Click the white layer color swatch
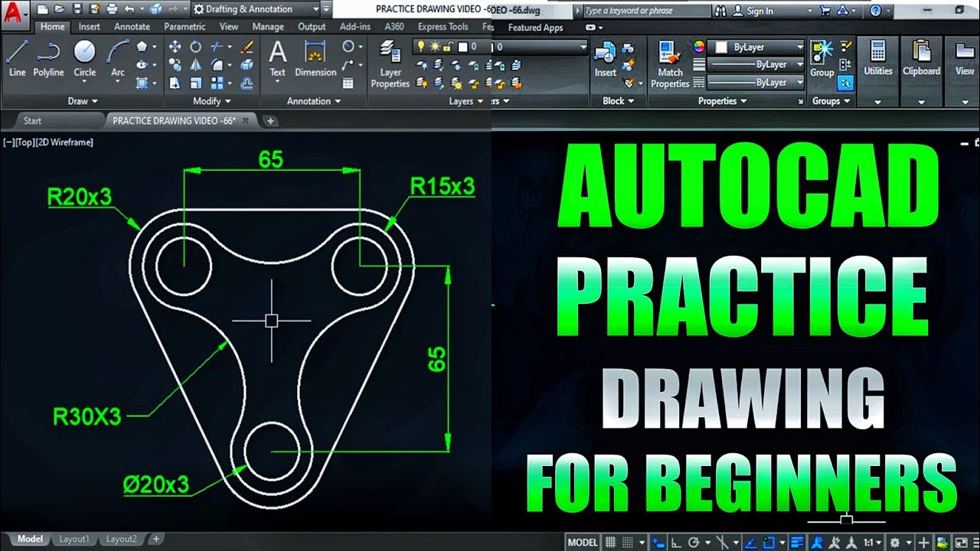This screenshot has width=980, height=551. (463, 47)
